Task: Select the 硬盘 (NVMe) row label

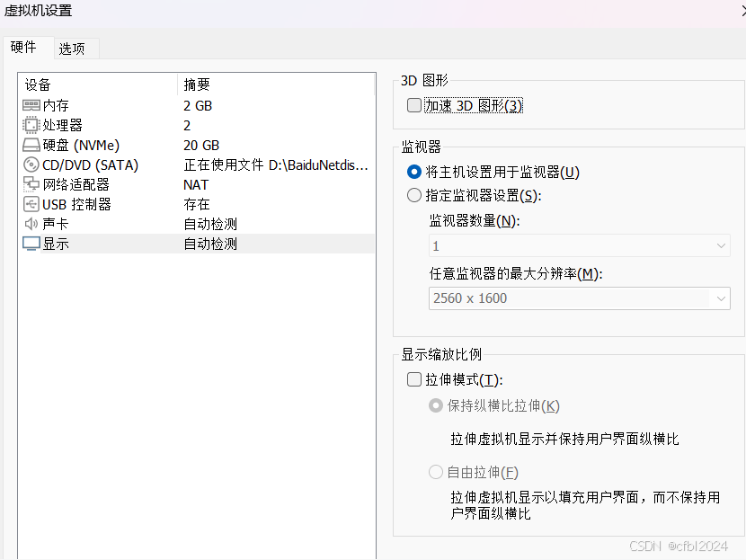Action: pyautogui.click(x=82, y=145)
